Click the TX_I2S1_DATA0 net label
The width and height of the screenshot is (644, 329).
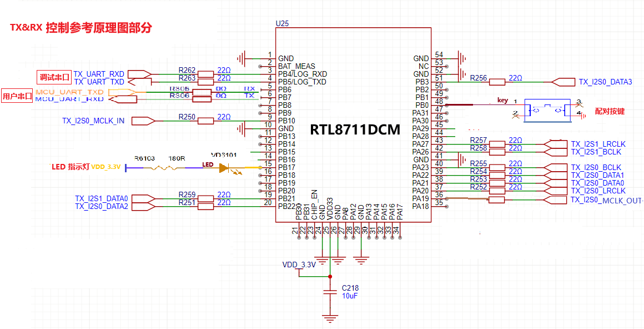[x=102, y=198]
